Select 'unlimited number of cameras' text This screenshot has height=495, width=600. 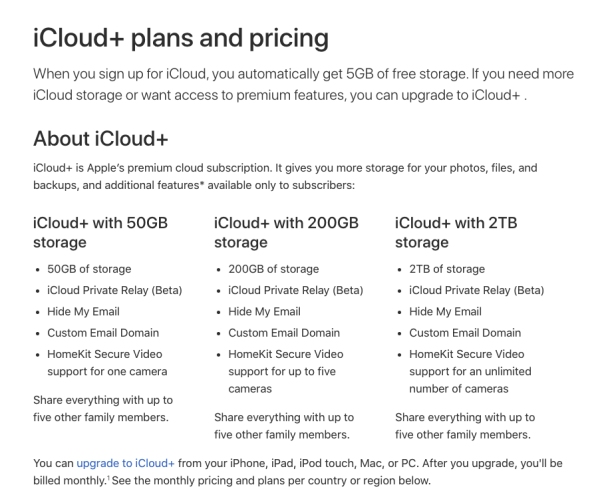coord(470,380)
